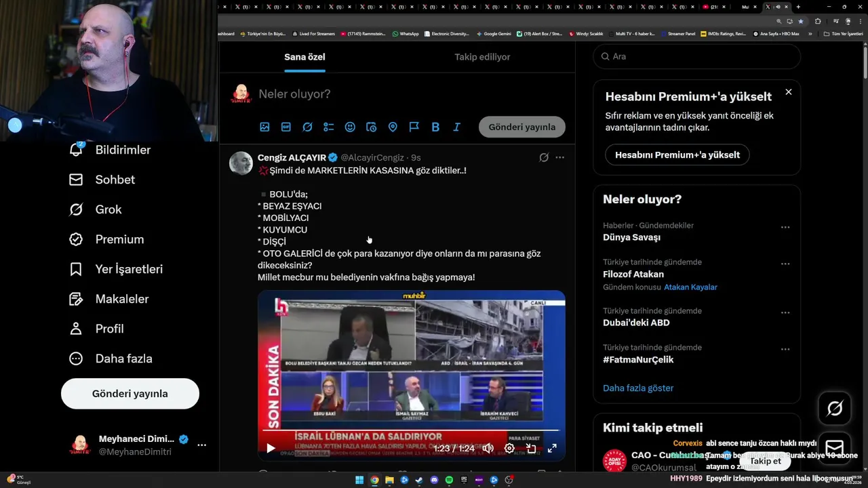Viewport: 868px width, 488px height.
Task: Click the Ara search box
Action: click(697, 56)
